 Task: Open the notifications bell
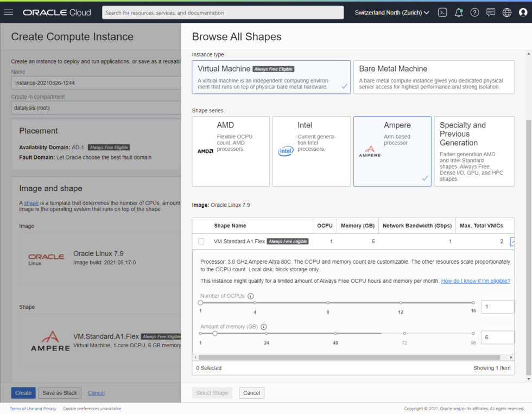click(459, 12)
